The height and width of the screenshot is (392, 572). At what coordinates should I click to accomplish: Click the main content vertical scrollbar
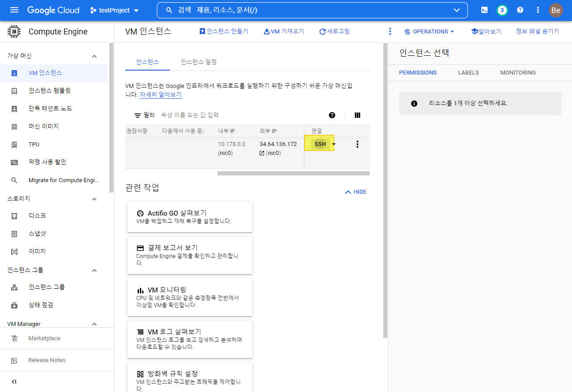click(386, 191)
